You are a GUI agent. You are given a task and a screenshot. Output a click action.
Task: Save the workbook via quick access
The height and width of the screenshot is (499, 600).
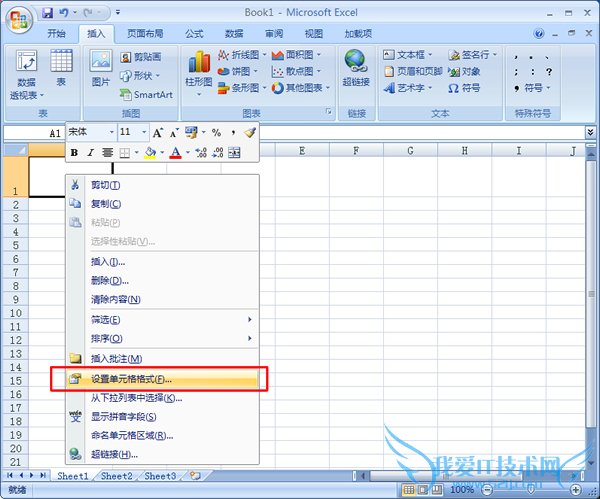coord(47,13)
